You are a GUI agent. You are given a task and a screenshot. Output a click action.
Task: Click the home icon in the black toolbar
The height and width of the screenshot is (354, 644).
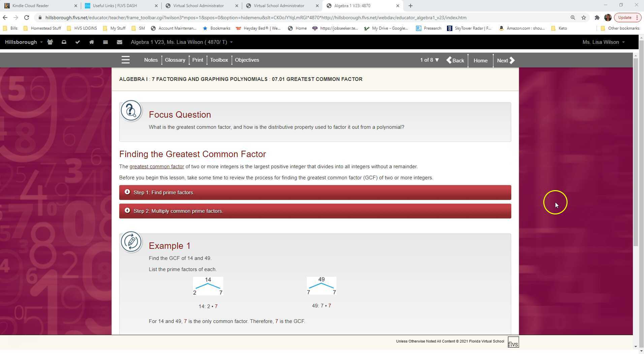(92, 42)
